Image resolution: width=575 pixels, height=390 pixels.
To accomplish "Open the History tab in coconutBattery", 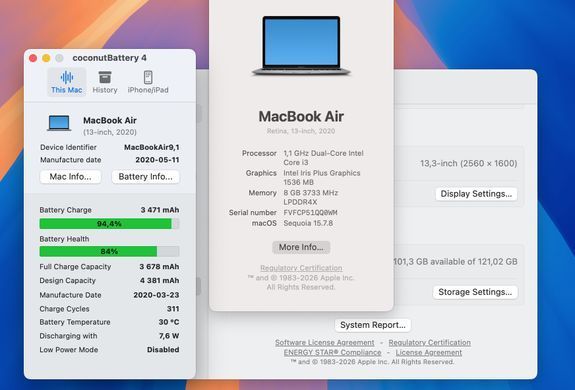I will pyautogui.click(x=105, y=82).
